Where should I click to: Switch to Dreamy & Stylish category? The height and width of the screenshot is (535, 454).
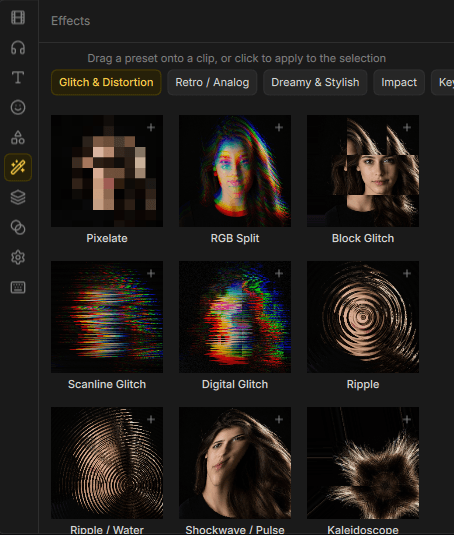(x=315, y=82)
